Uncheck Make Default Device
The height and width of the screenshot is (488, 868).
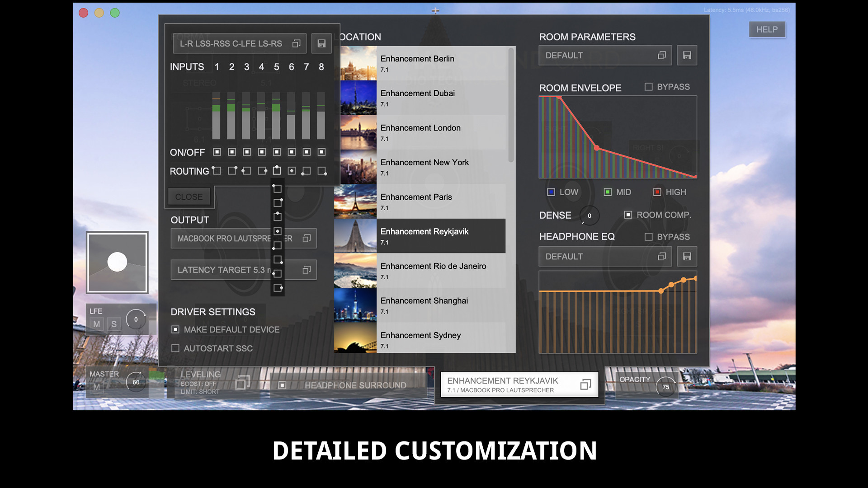[175, 329]
